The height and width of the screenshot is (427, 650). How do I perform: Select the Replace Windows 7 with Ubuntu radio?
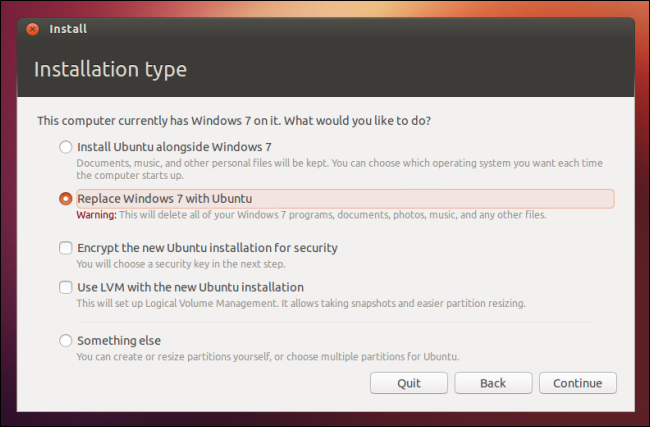coord(65,199)
